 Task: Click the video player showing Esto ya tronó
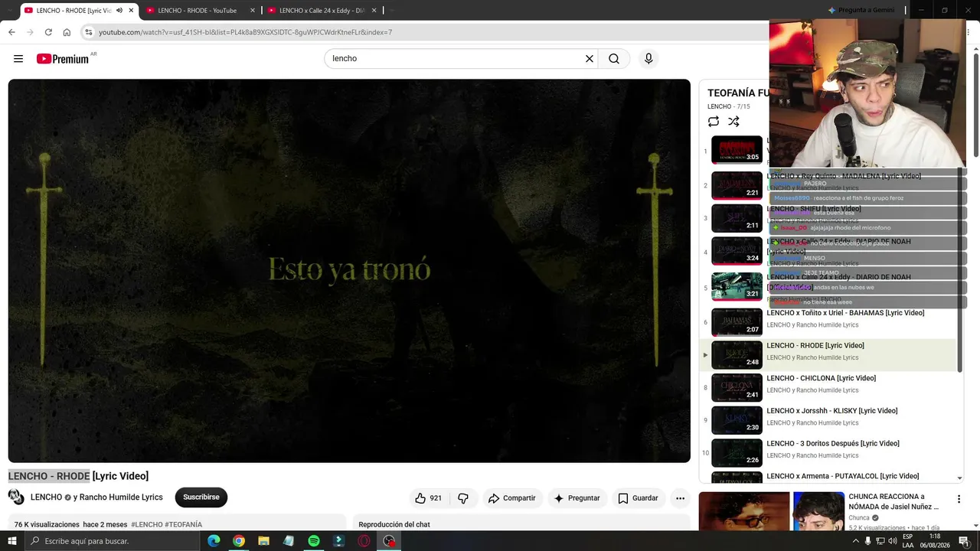pos(349,271)
